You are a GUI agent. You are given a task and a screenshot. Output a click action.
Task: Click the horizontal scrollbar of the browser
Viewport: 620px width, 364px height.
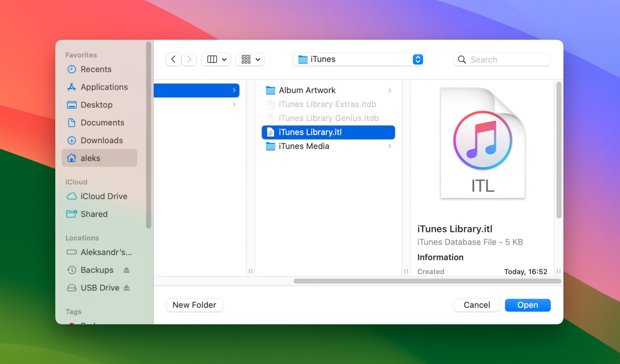point(427,281)
